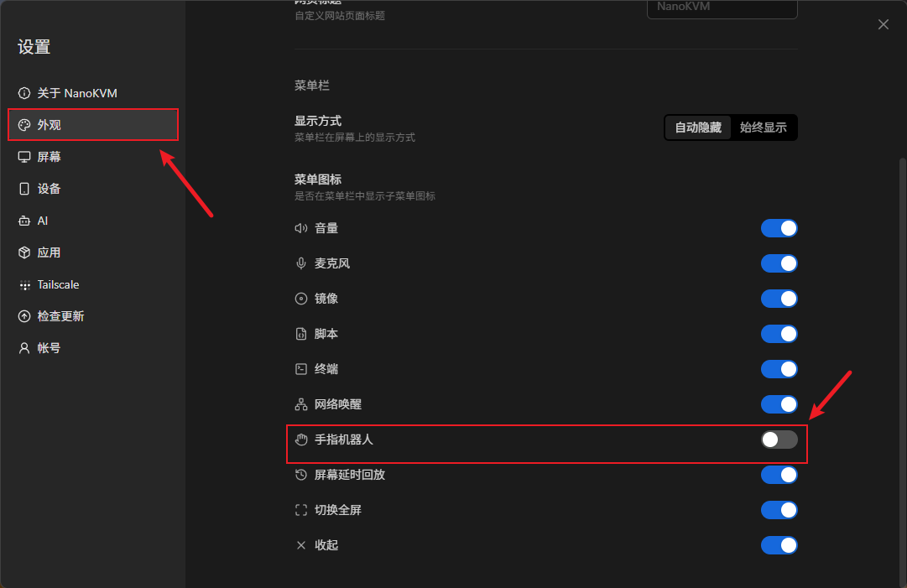Open the 帐号 account section
907x588 pixels.
tap(92, 348)
